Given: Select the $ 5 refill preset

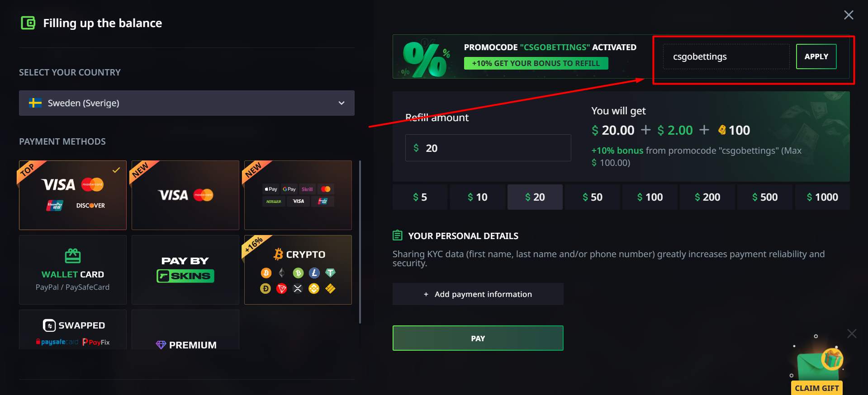Looking at the screenshot, I should (420, 197).
